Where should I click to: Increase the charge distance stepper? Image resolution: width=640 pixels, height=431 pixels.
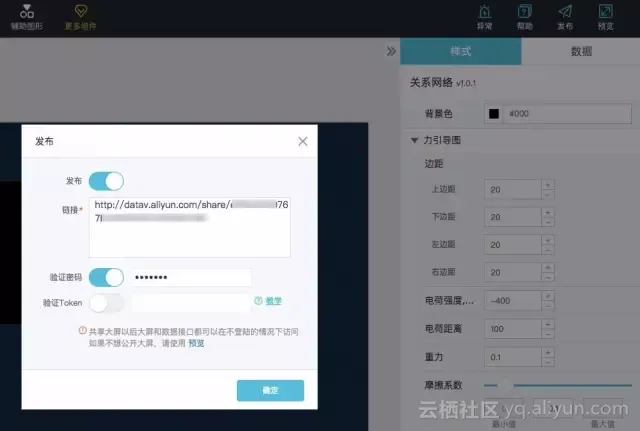coord(548,324)
